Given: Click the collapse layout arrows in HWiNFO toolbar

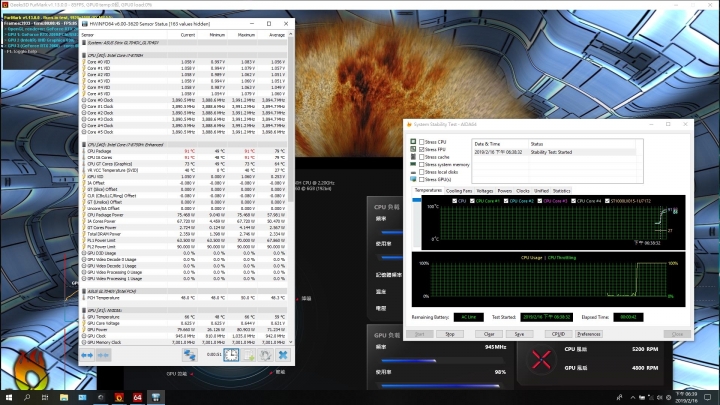Looking at the screenshot, I should (103, 355).
